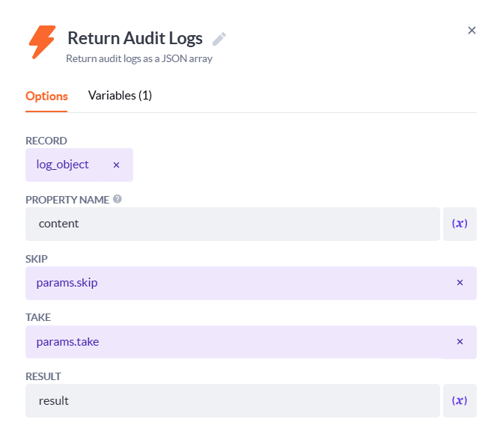Insert variable into Property Name field
The height and width of the screenshot is (422, 500).
click(x=460, y=224)
